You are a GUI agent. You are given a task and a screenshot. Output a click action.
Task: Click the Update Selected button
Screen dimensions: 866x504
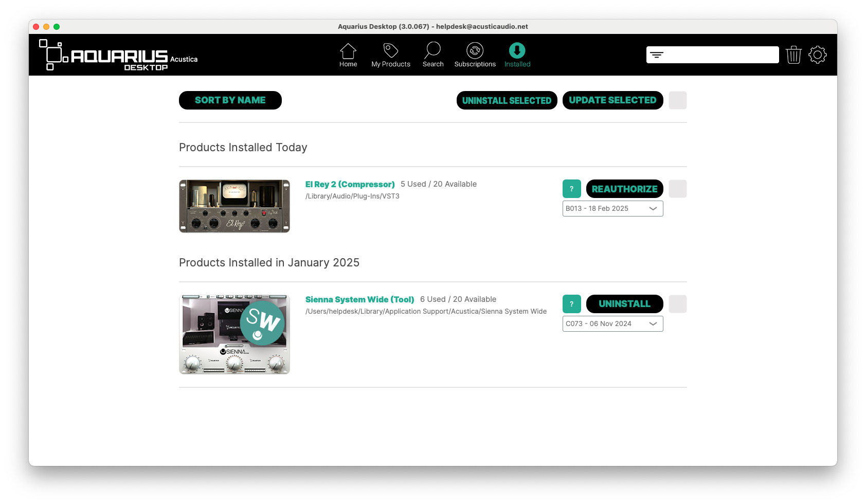click(x=612, y=100)
